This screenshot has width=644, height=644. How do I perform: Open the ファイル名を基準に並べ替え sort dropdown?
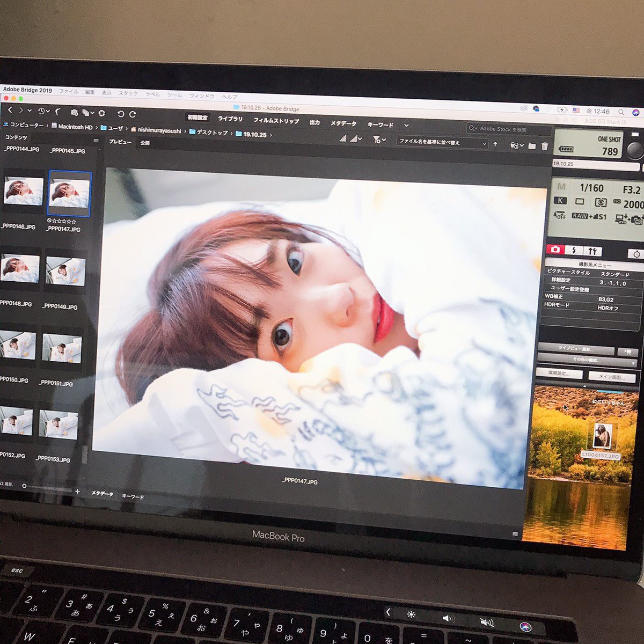coord(442,143)
